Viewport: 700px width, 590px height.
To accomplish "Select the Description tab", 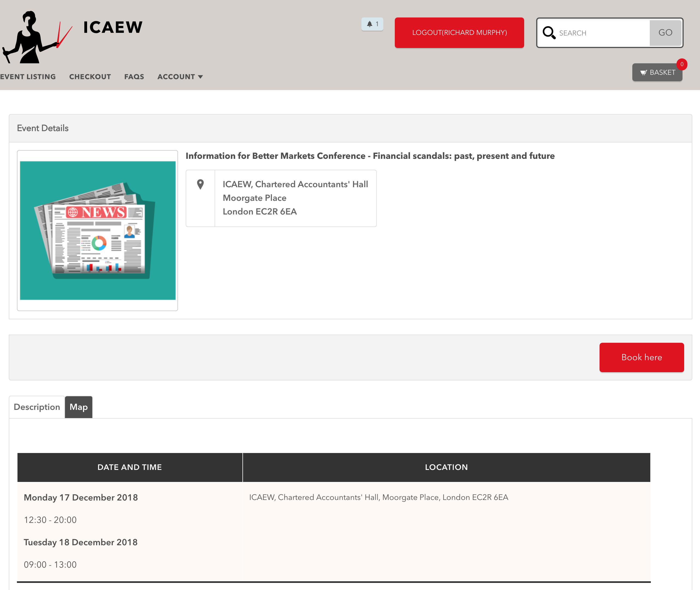I will 37,407.
